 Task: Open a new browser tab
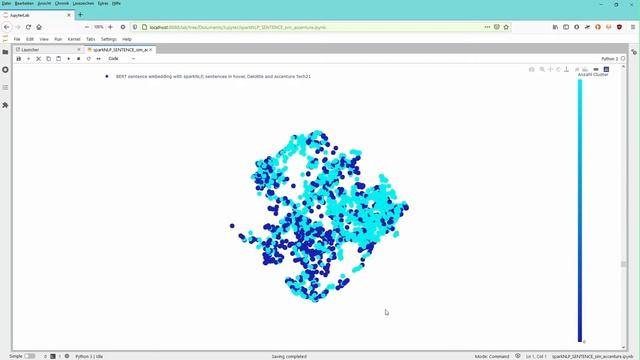[x=80, y=15]
